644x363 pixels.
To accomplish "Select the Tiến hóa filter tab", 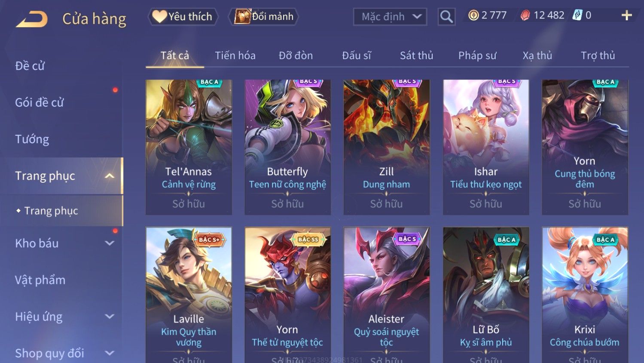I will click(235, 55).
